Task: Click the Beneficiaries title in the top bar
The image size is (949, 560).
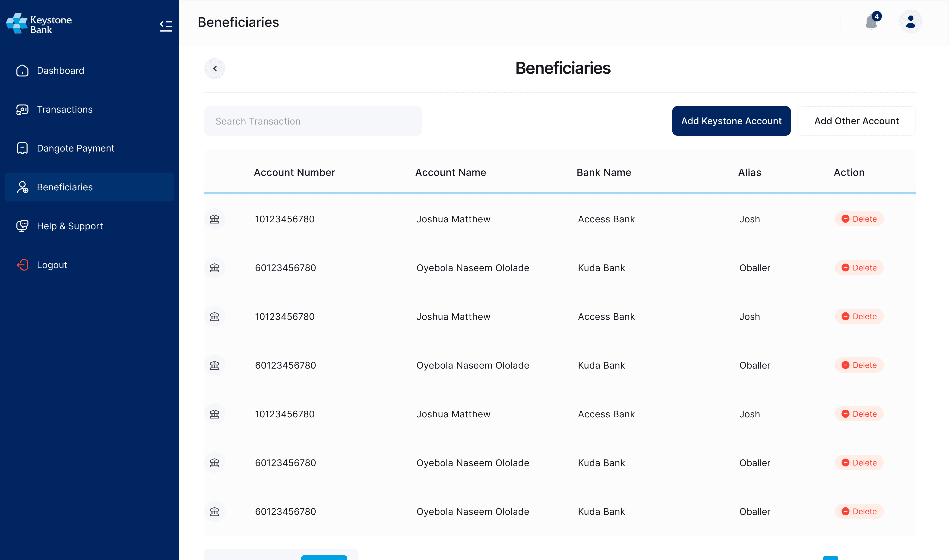Action: point(238,22)
